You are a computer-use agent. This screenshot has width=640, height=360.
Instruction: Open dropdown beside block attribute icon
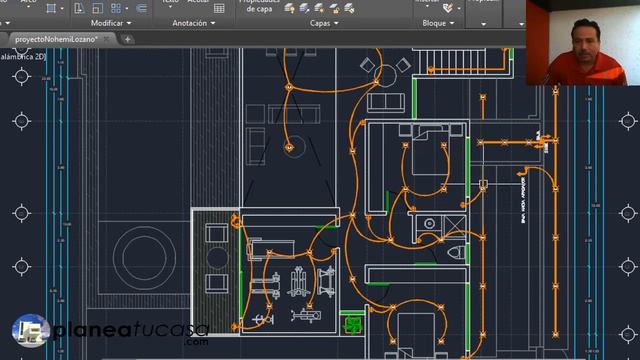pos(459,9)
